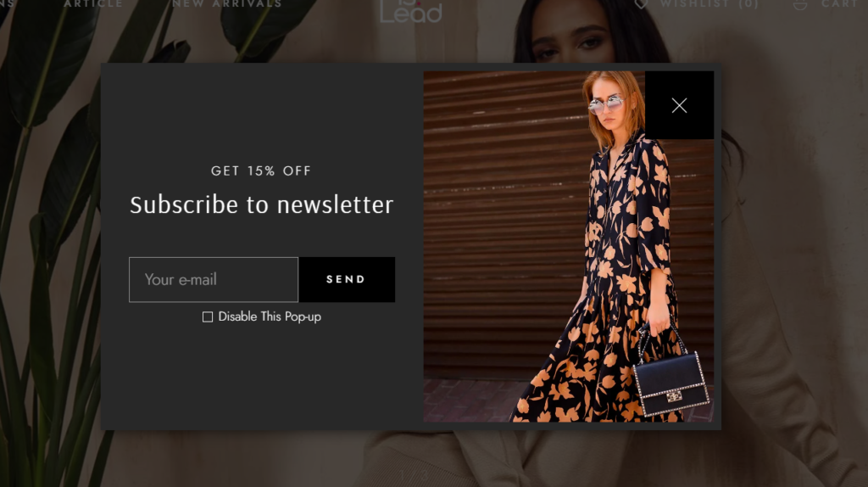The width and height of the screenshot is (868, 487).
Task: Click the 'Disable This Pop-up' label text
Action: click(270, 316)
